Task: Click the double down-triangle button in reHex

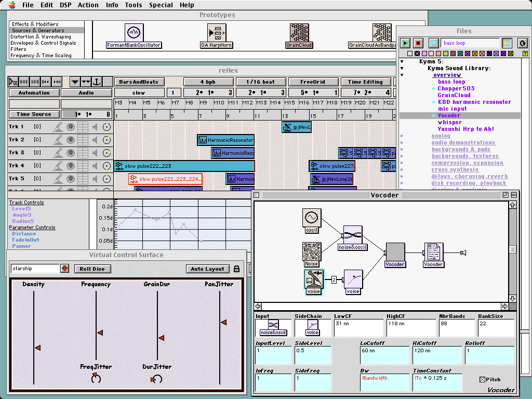Action: click(86, 82)
